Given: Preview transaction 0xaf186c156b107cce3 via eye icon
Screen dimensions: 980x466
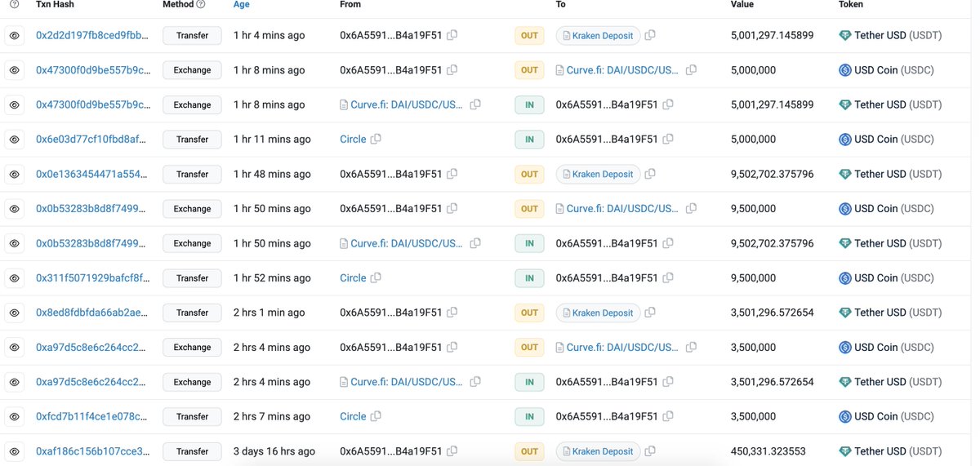Looking at the screenshot, I should coord(15,451).
